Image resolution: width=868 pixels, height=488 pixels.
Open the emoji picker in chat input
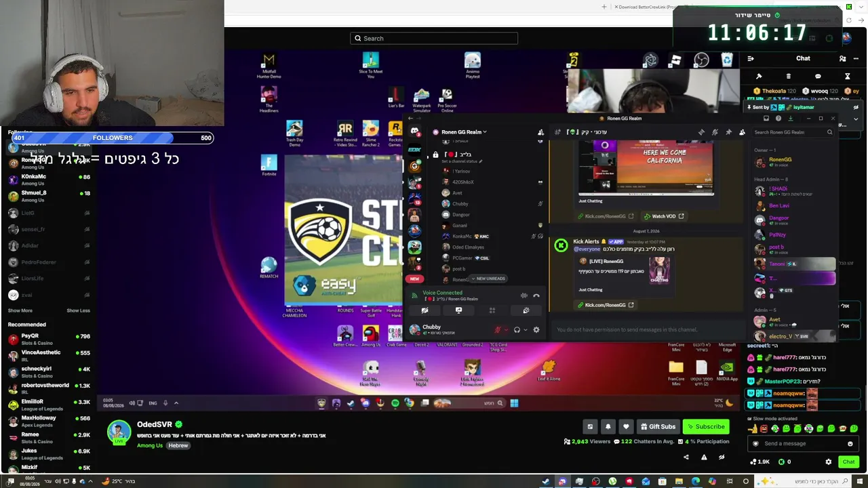(x=850, y=444)
